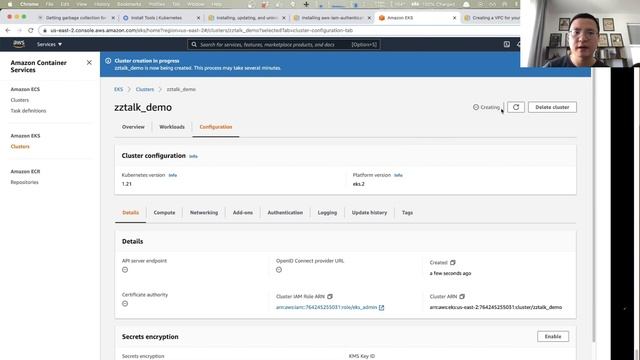Open the Bookmarks menu in menu bar
Image resolution: width=640 pixels, height=360 pixels.
coord(129,4)
